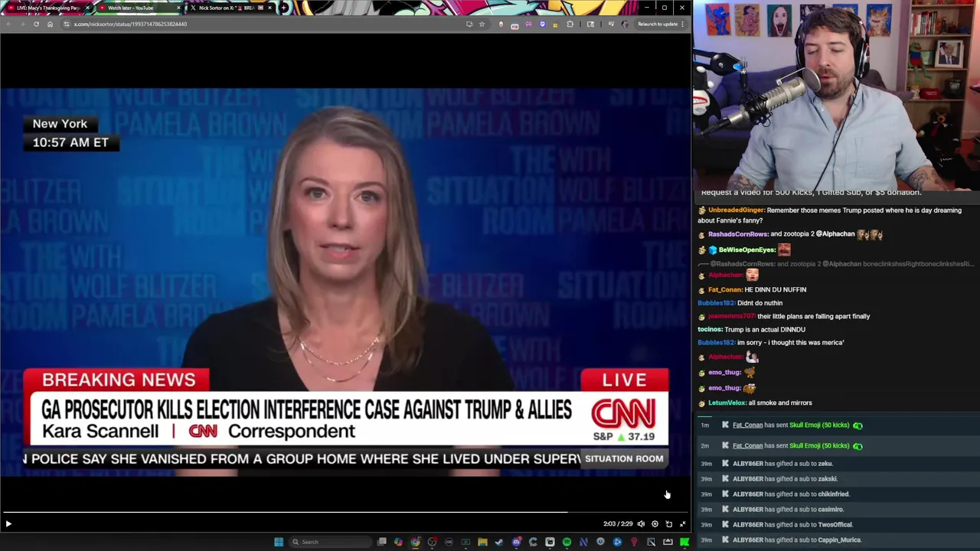Open a new browser tab

click(x=284, y=8)
